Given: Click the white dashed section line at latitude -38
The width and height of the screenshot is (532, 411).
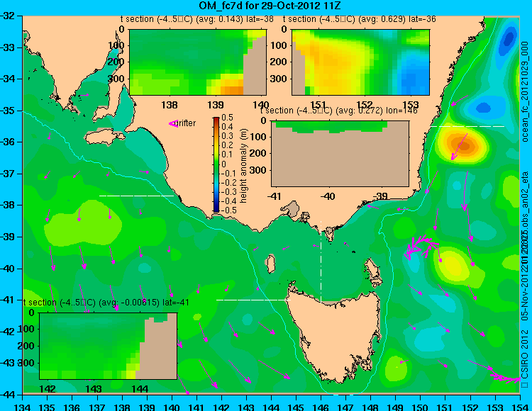Looking at the screenshot, I should pos(136,196).
